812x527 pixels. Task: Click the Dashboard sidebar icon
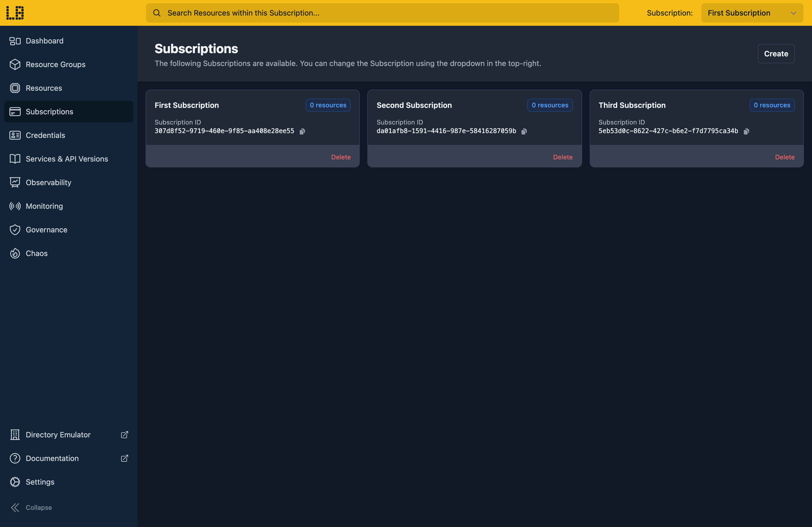pyautogui.click(x=15, y=41)
